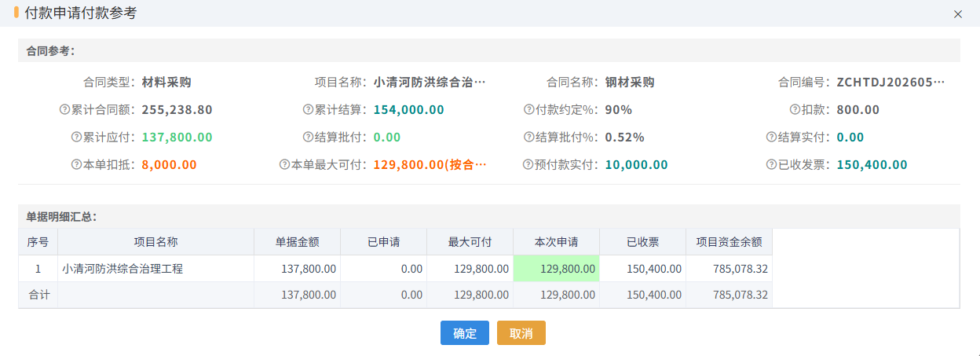Click row 1 序号 cell
This screenshot has height=356, width=980.
point(38,269)
